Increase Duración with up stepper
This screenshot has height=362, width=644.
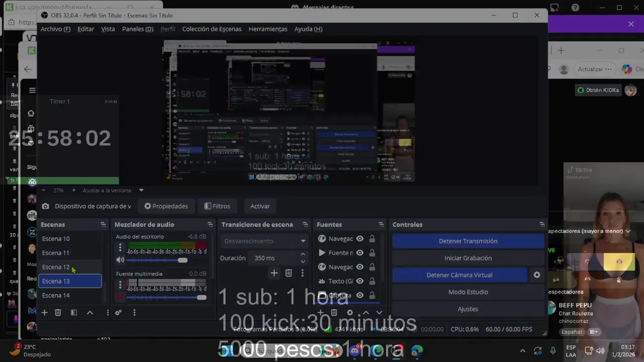[x=303, y=254]
